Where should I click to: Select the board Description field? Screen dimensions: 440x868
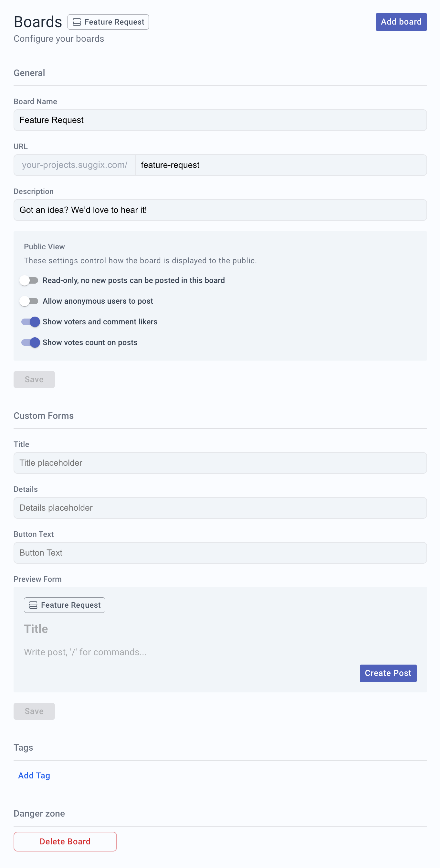pyautogui.click(x=220, y=210)
